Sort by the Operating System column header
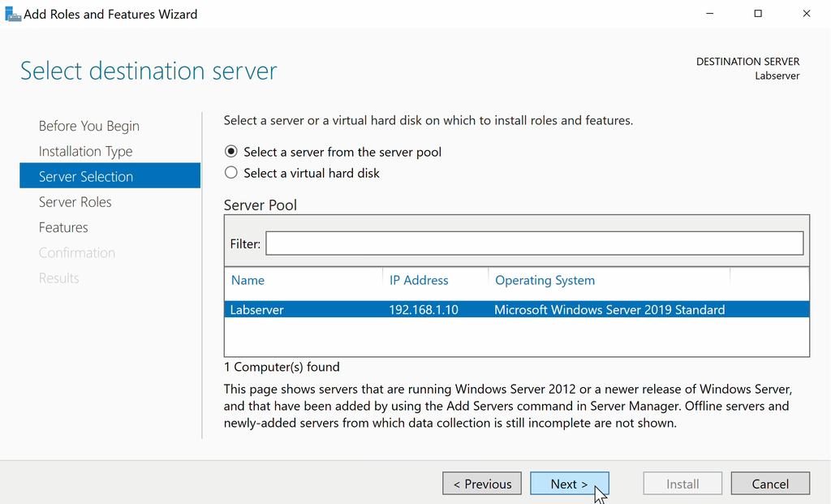Image resolution: width=831 pixels, height=504 pixels. point(545,280)
